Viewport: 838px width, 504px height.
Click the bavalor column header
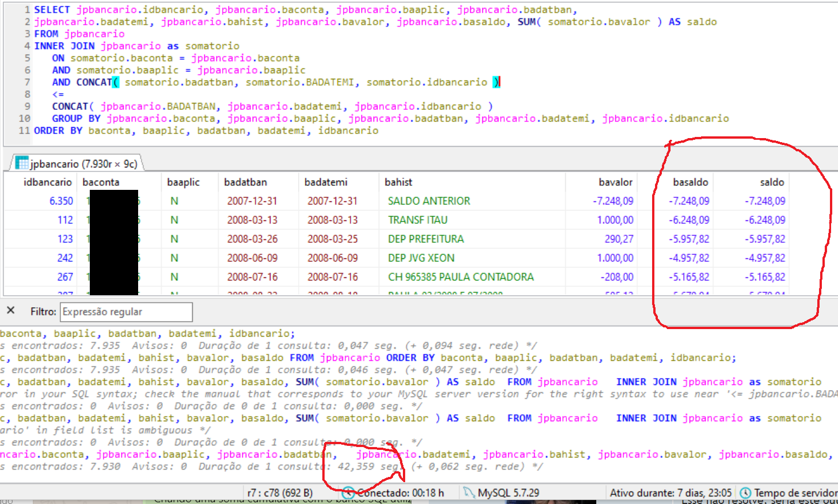pos(615,182)
